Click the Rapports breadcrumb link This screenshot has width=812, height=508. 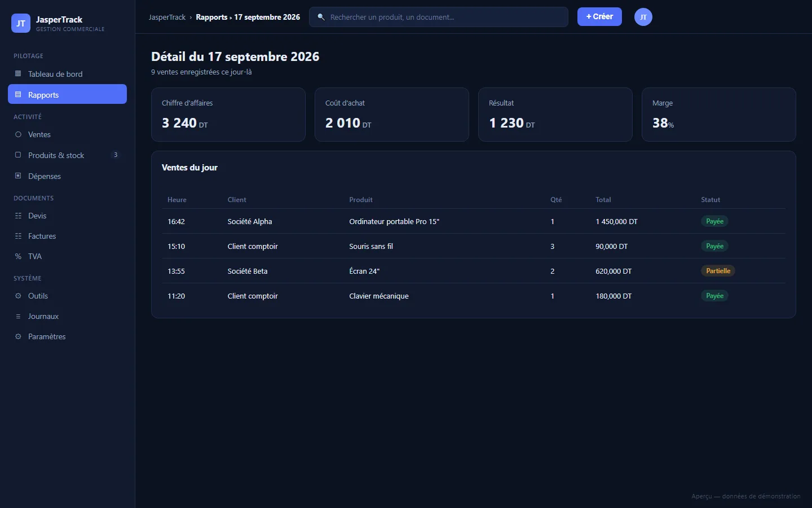[x=211, y=17]
